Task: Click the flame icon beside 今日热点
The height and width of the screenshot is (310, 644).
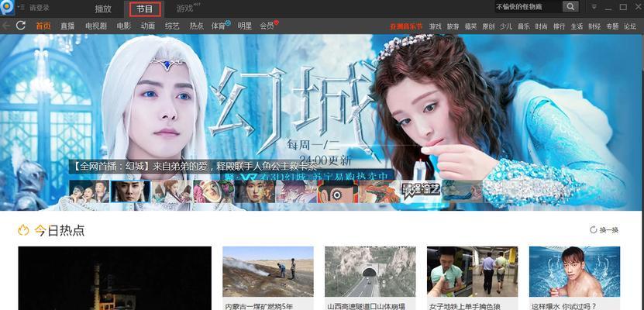Action: click(23, 230)
